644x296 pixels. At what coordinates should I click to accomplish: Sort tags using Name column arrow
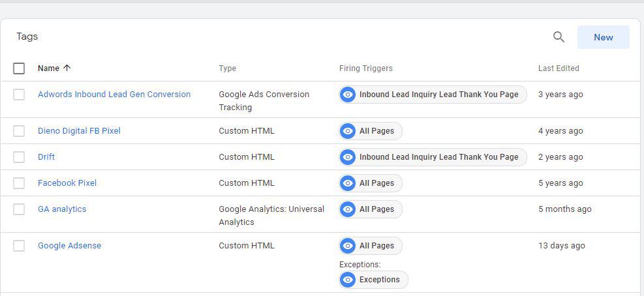[67, 68]
